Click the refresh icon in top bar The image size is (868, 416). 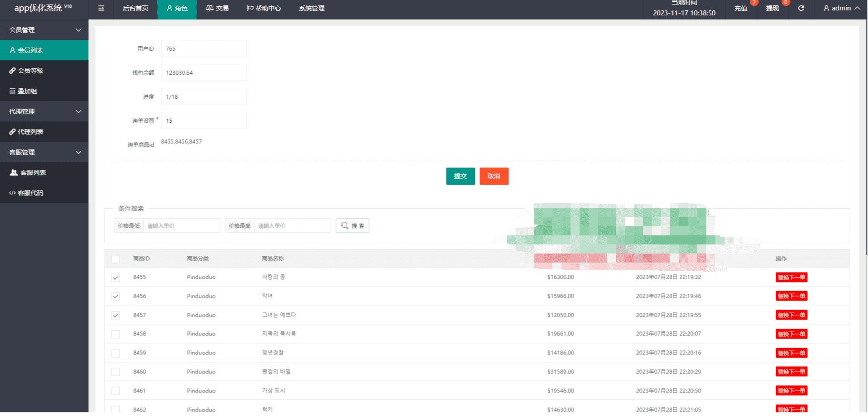pos(801,8)
